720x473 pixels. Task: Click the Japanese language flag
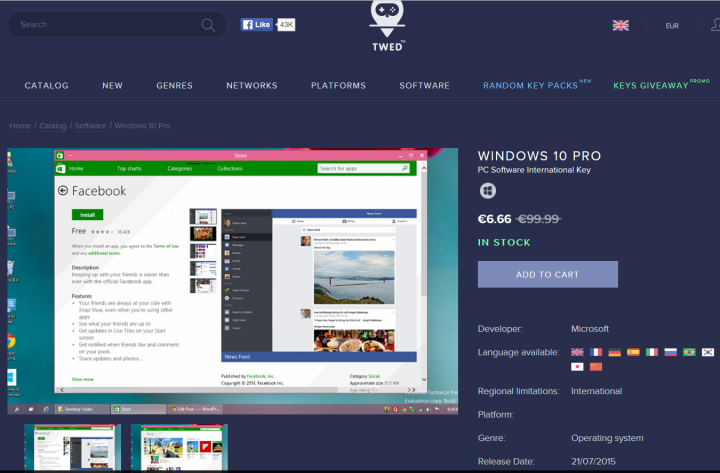577,367
